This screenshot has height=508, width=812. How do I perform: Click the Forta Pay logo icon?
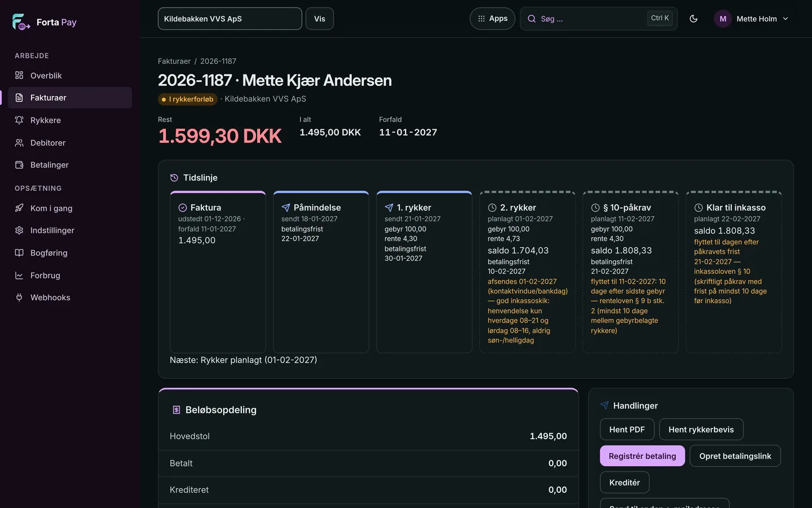point(21,22)
